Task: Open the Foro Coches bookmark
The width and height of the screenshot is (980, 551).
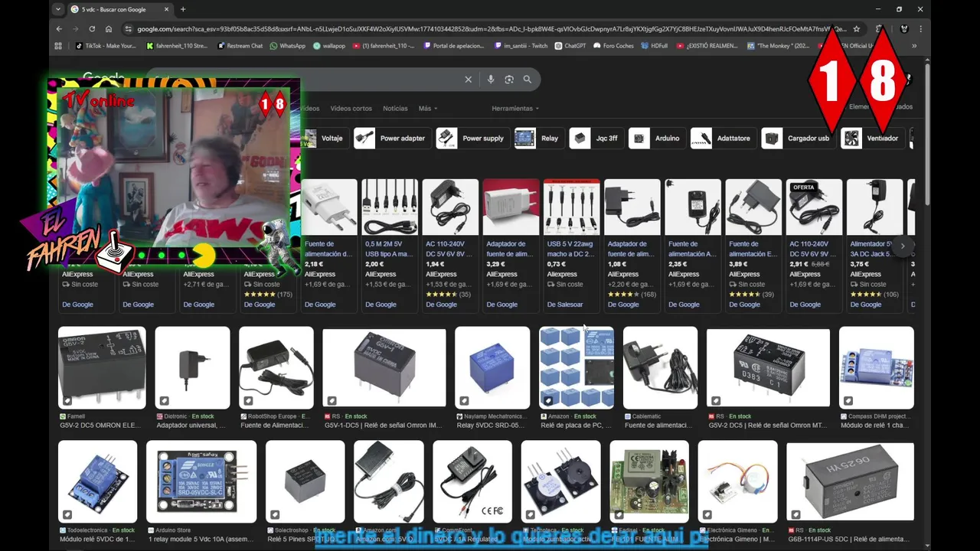Action: 614,46
